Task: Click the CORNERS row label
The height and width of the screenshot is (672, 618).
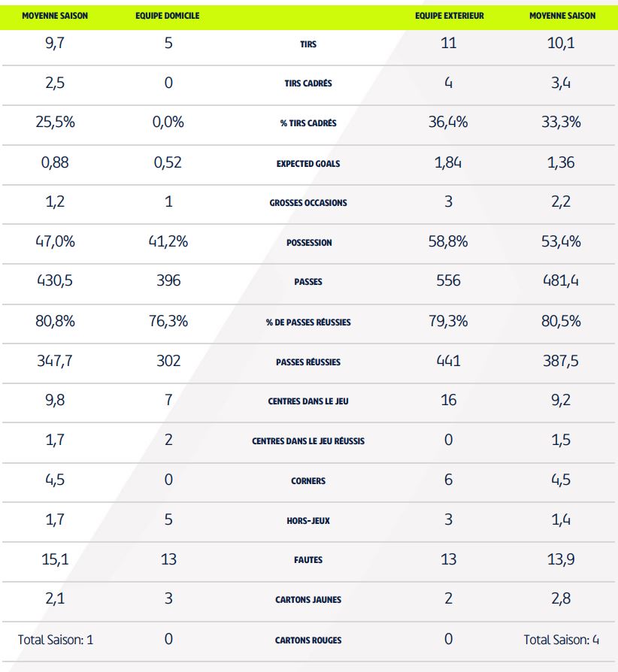Action: click(x=308, y=481)
